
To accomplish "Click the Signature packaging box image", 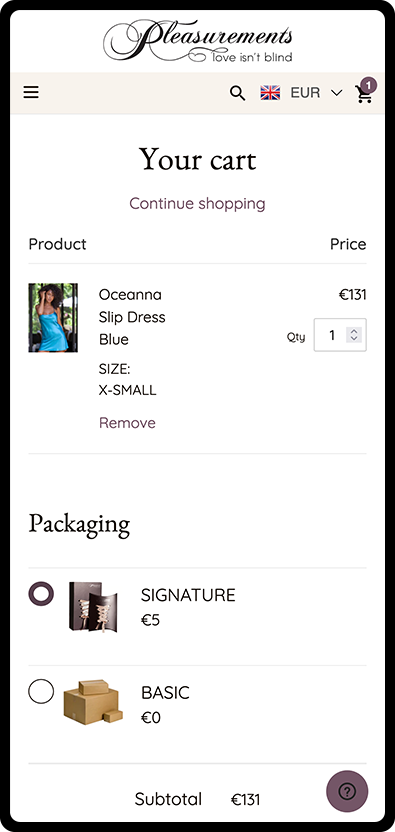I will click(x=93, y=607).
